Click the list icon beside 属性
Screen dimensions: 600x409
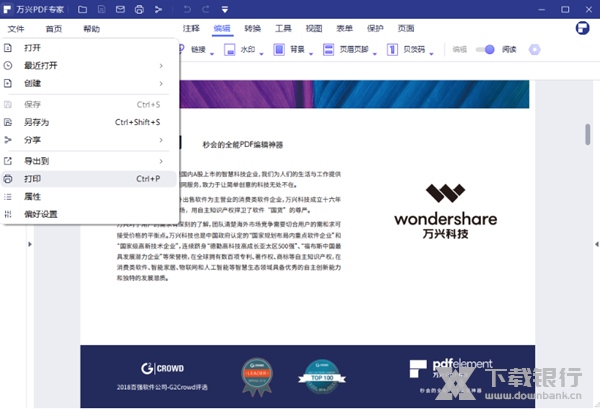tap(8, 197)
